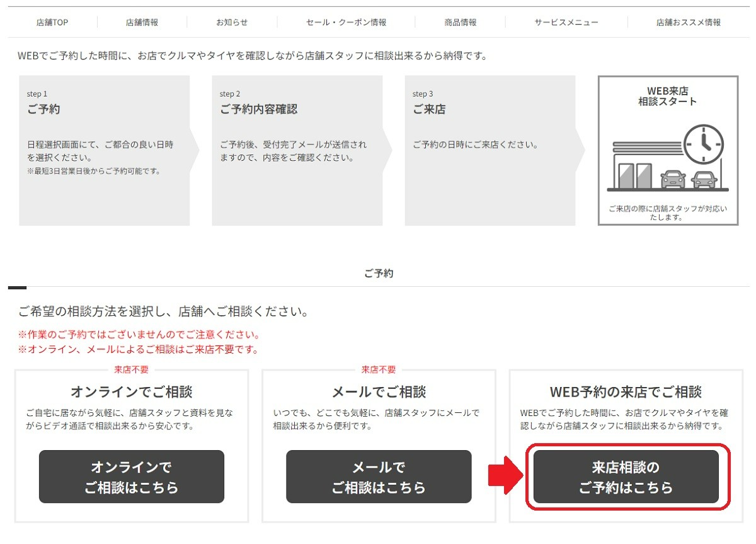
Task: Click the いつでも、どこでも気軽に description text
Action: [377, 419]
